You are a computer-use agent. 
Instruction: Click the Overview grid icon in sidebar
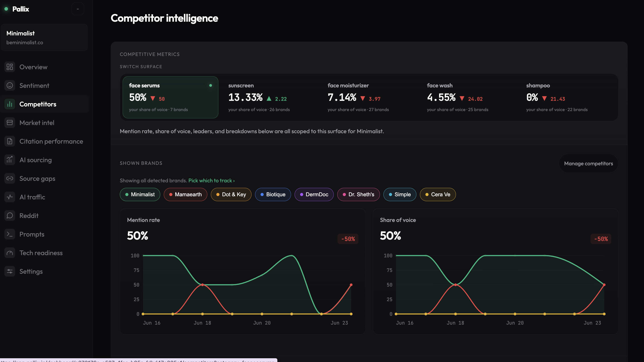(x=10, y=67)
